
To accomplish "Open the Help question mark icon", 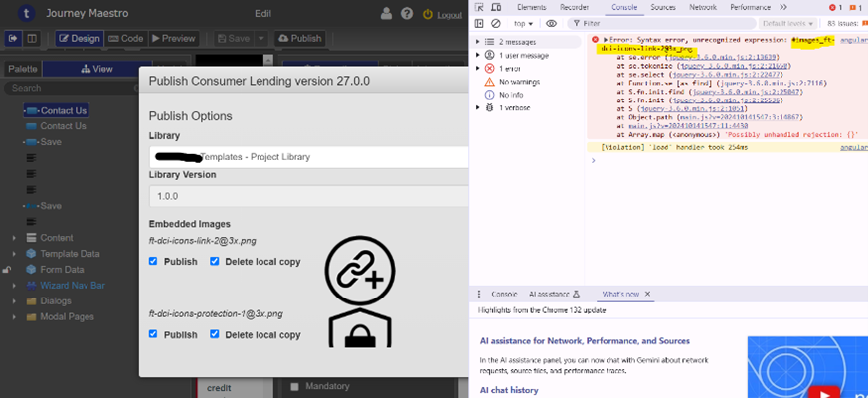I will [x=407, y=14].
